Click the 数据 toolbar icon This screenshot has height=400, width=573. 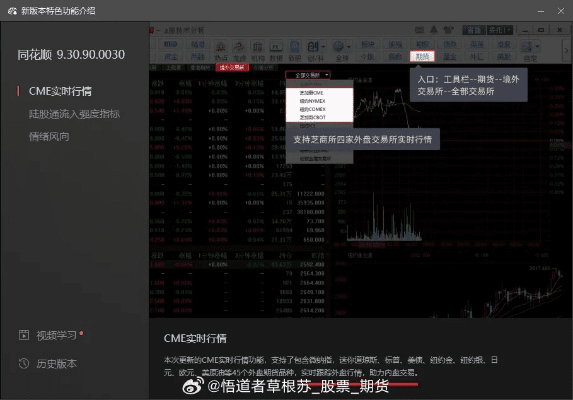[x=276, y=51]
